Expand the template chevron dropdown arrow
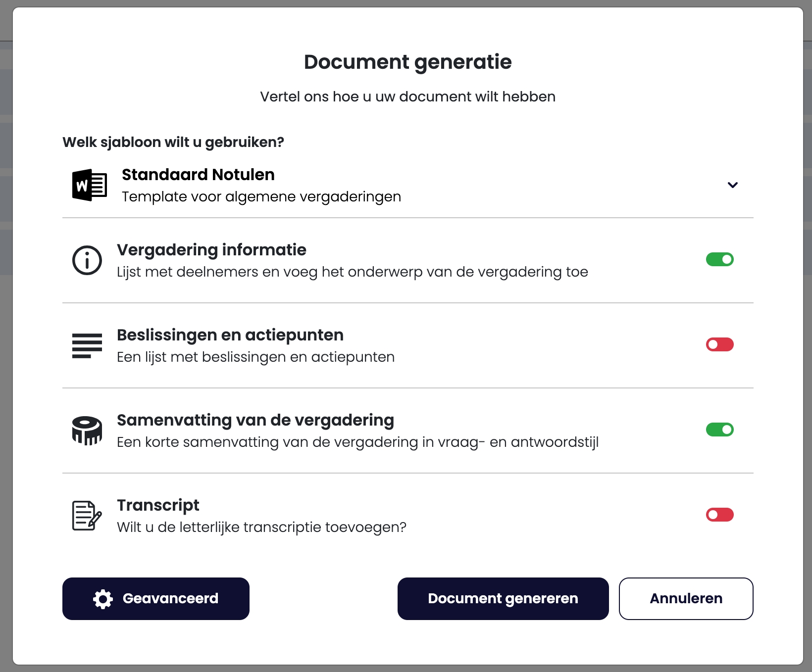Viewport: 812px width, 672px height. pos(732,185)
